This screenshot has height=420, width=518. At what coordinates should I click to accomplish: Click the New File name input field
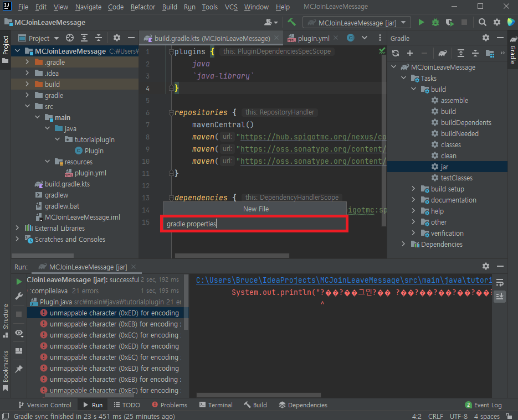coord(254,224)
